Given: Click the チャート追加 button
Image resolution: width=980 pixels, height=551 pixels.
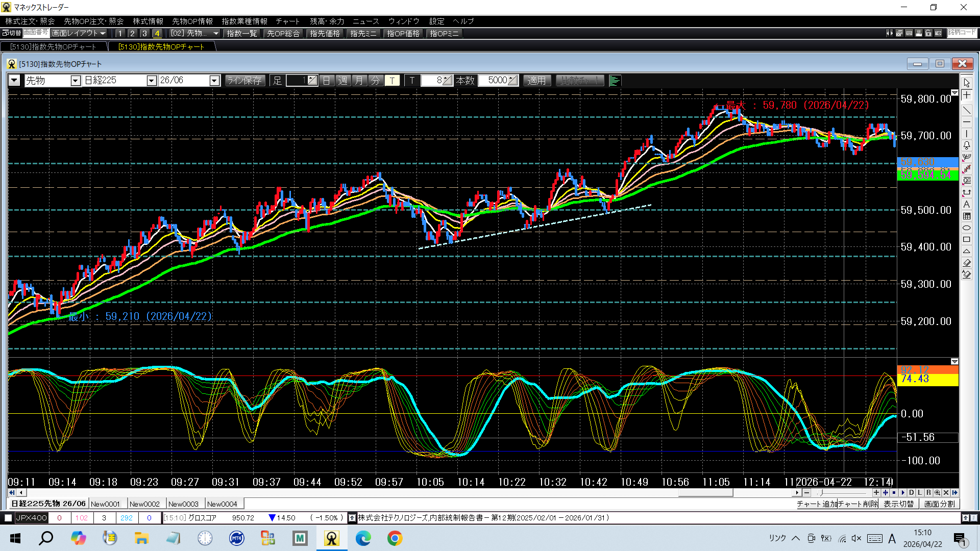Looking at the screenshot, I should pyautogui.click(x=817, y=504).
